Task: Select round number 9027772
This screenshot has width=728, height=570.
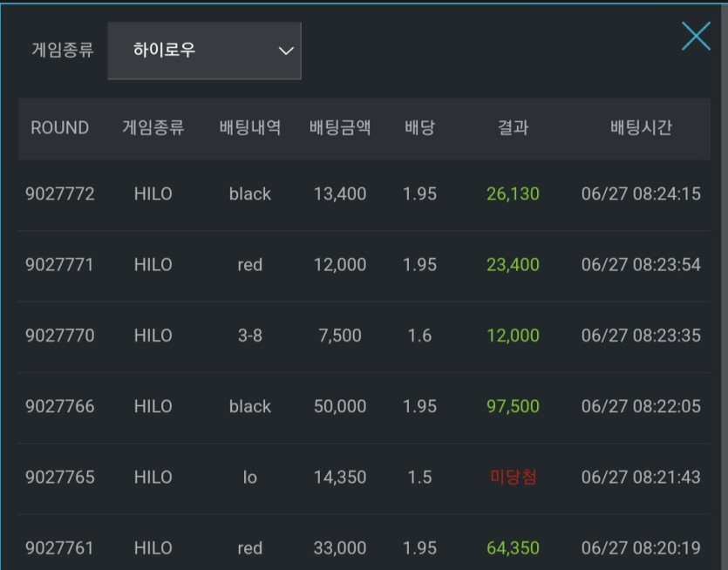Action: (60, 194)
